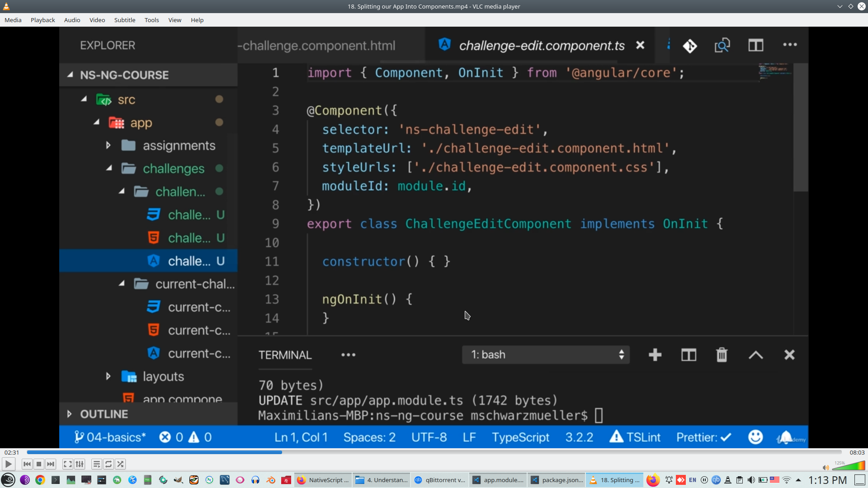Open the Playback menu
The width and height of the screenshot is (868, 488).
pos(42,20)
